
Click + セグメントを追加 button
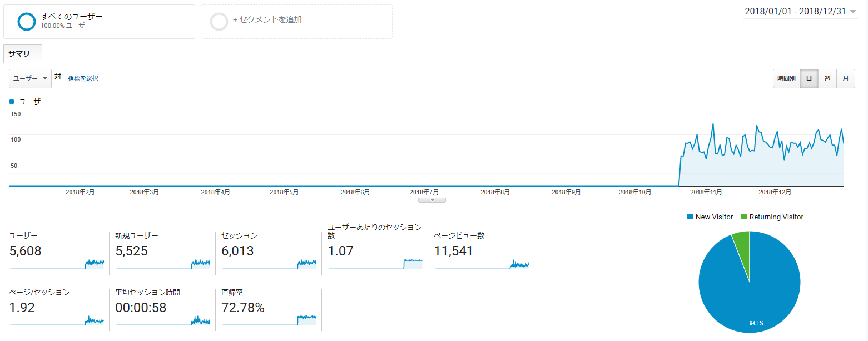click(x=267, y=20)
